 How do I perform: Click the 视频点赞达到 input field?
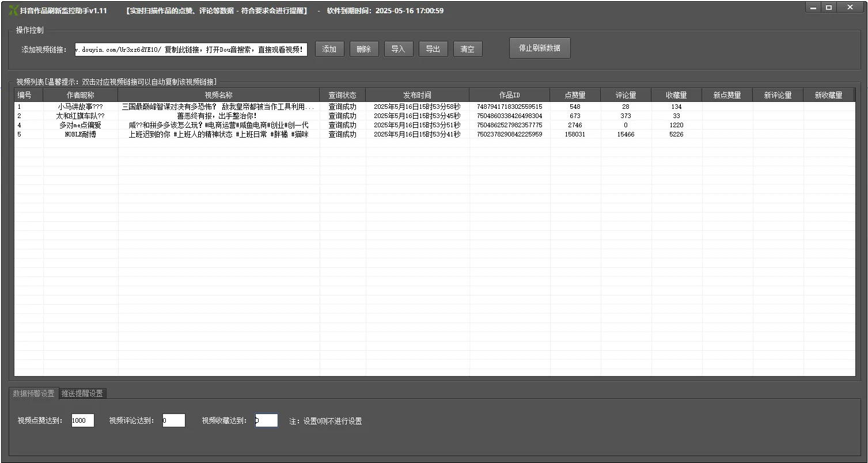[x=83, y=420]
